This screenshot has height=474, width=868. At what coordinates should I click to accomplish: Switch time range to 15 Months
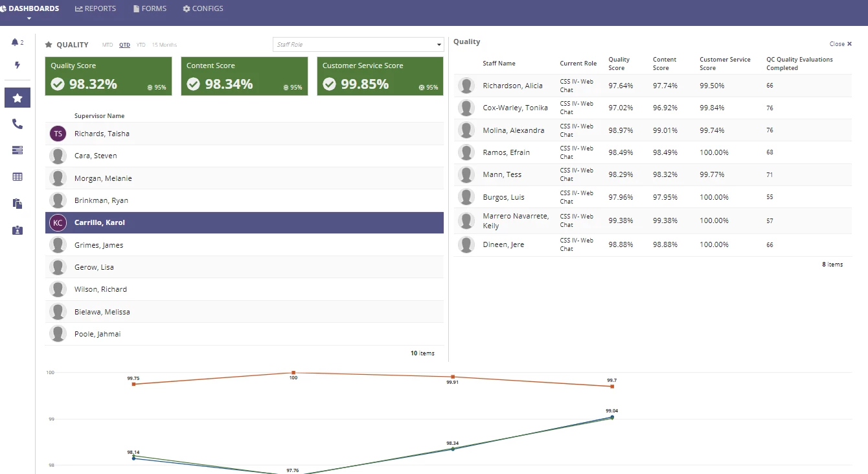tap(165, 45)
